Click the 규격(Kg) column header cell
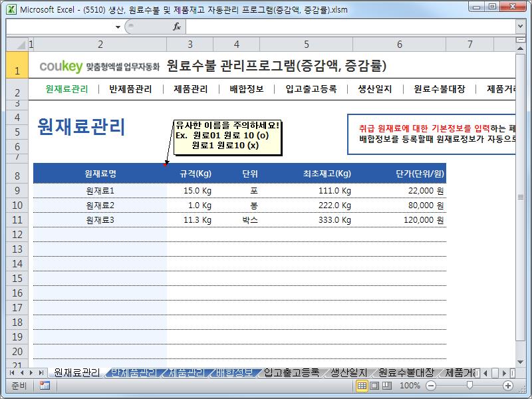 [x=190, y=174]
